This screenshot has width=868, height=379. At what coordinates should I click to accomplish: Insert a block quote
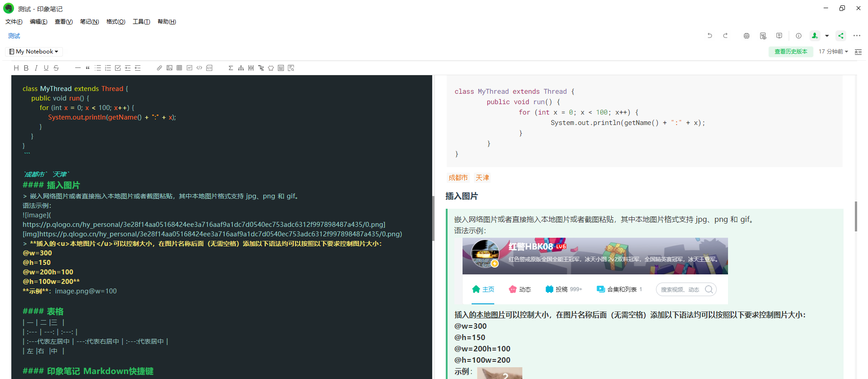tap(88, 68)
